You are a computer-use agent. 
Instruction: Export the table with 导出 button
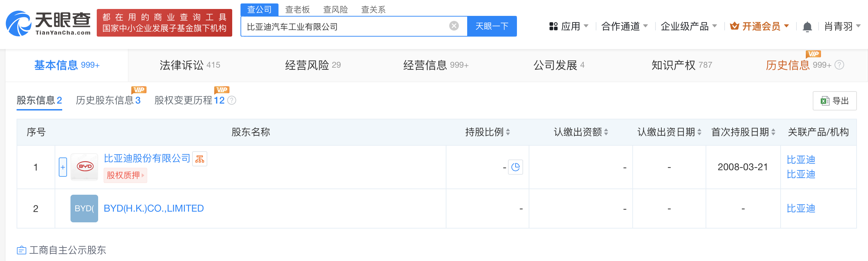pyautogui.click(x=834, y=101)
